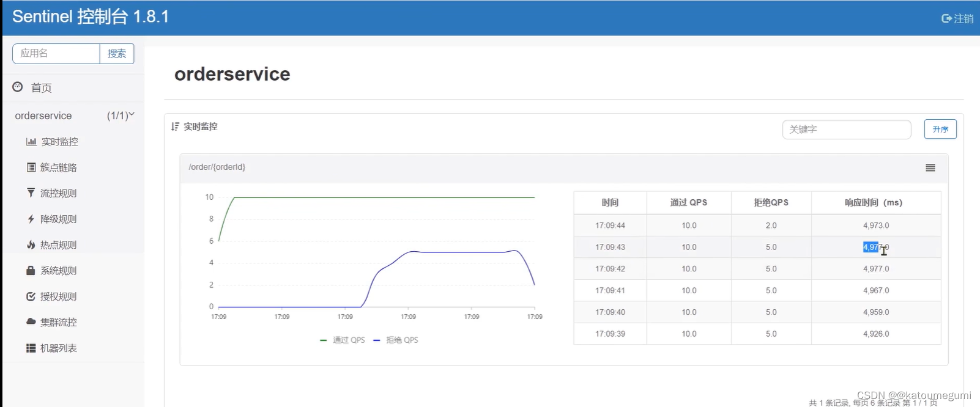Viewport: 980px width, 407px height.
Task: Open 热点规则 menu item
Action: 59,244
